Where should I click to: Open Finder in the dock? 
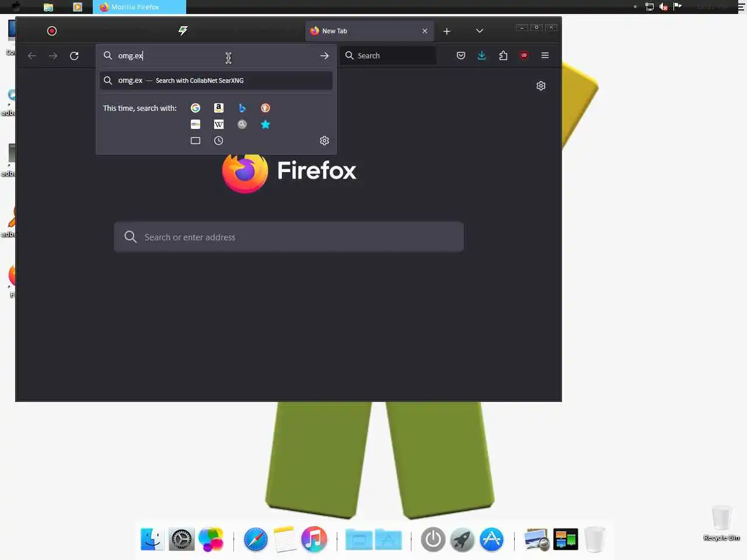[x=152, y=539]
